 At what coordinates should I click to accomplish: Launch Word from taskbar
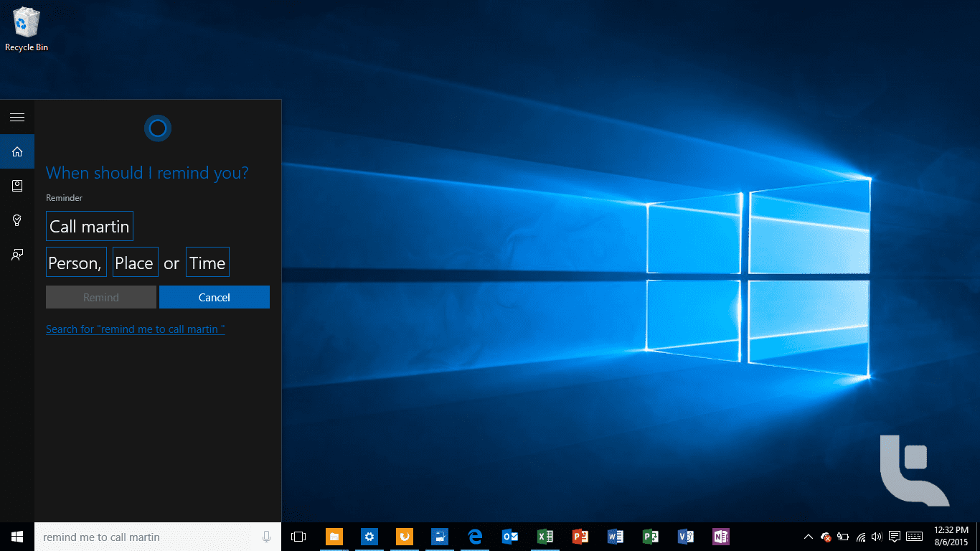[x=616, y=537]
